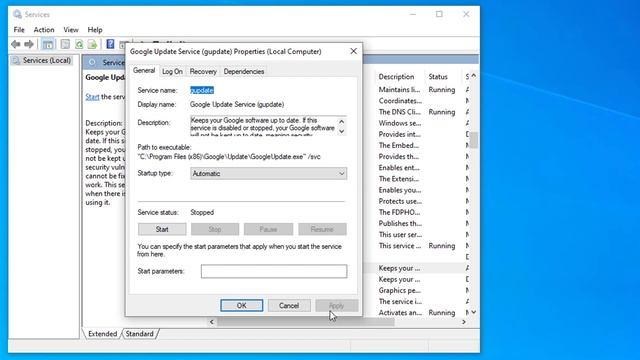The width and height of the screenshot is (640, 360).
Task: Confirm the dialog with OK
Action: [x=241, y=305]
